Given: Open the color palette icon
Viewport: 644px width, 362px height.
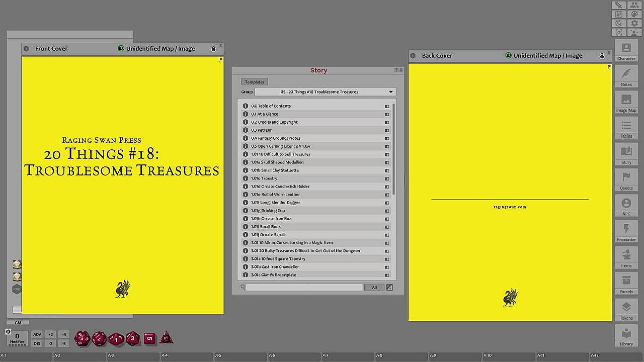Looking at the screenshot, I should (x=634, y=14).
